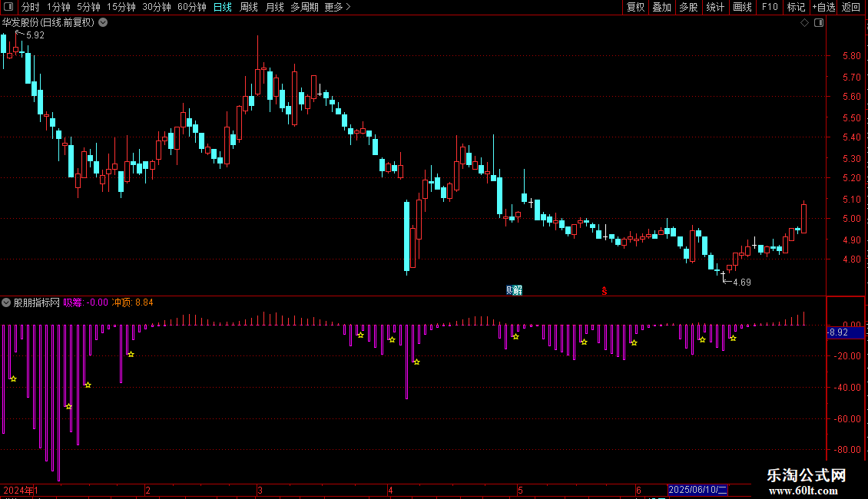The image size is (868, 499).
Task: Select the 5分钟 period
Action: (88, 7)
